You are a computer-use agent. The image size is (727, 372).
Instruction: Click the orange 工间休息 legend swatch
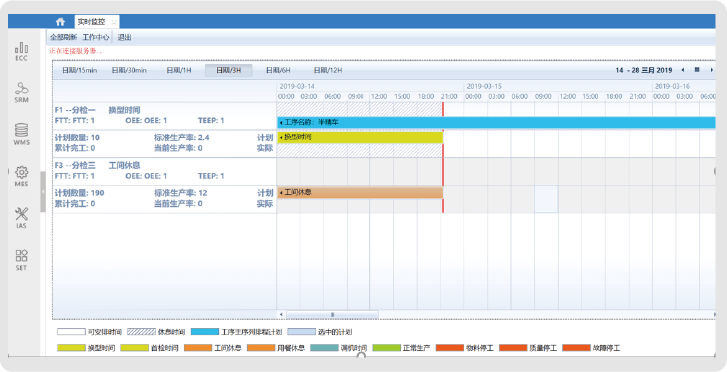198,348
